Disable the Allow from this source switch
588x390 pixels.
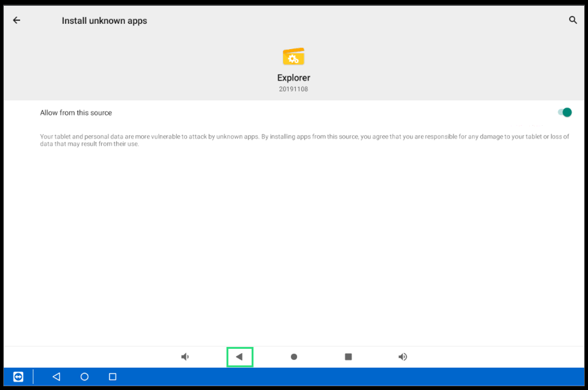(564, 113)
